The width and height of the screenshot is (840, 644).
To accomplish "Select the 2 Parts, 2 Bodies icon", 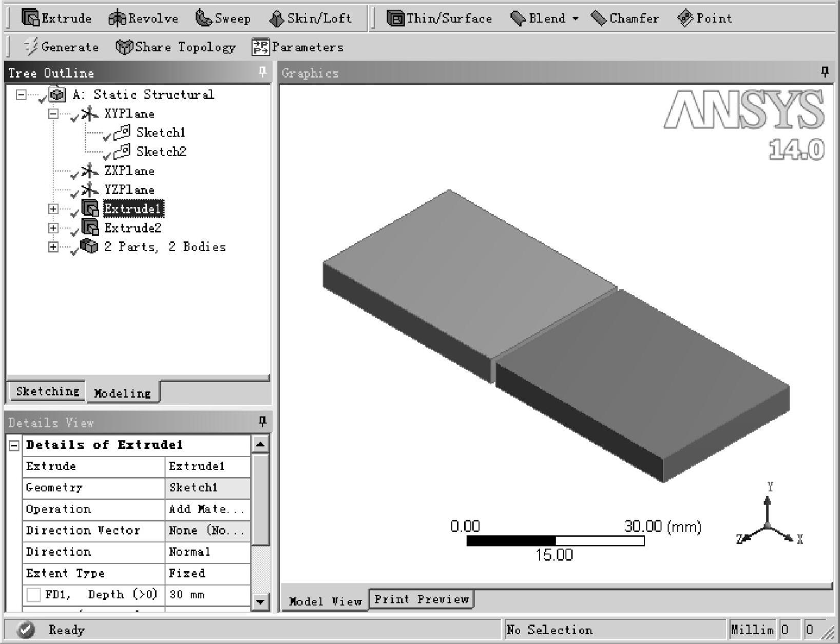I will (x=89, y=247).
